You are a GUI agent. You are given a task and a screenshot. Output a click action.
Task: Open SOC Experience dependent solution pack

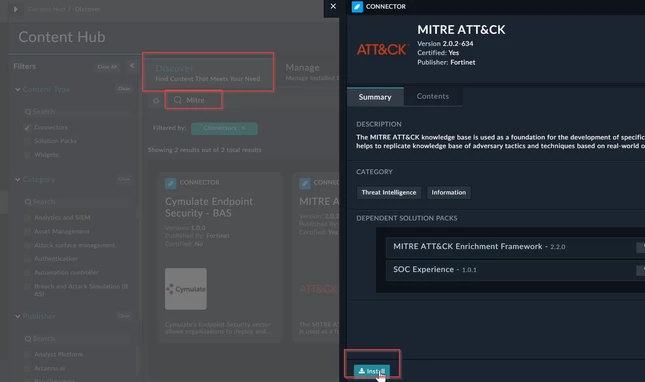(516, 270)
